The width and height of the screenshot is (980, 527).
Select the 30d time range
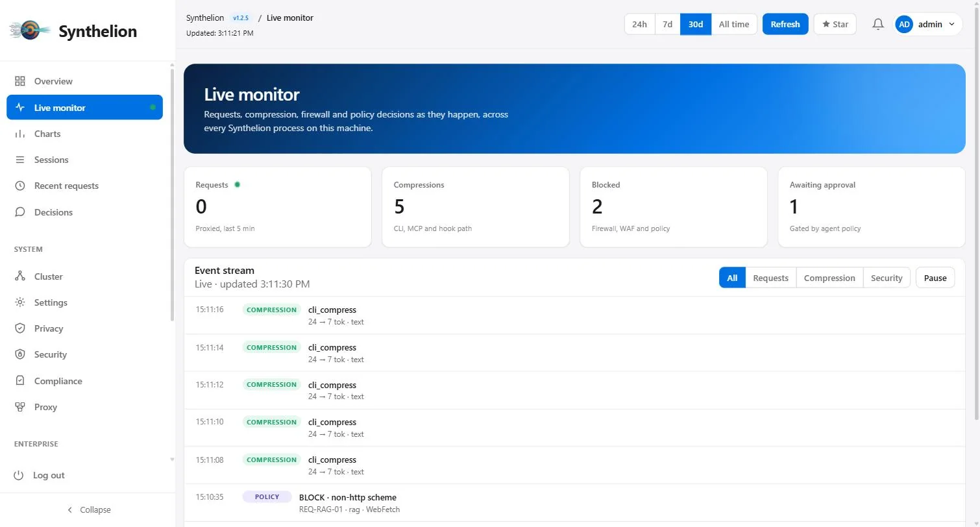(696, 24)
